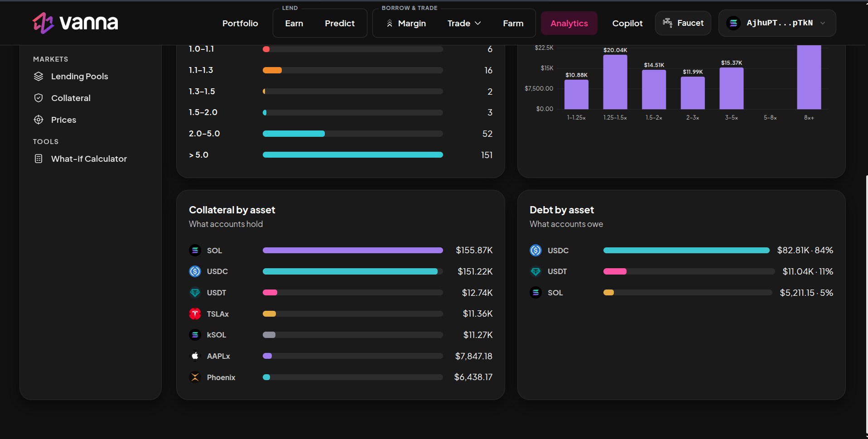Click the Collateral shield icon
The width and height of the screenshot is (868, 439).
point(39,98)
